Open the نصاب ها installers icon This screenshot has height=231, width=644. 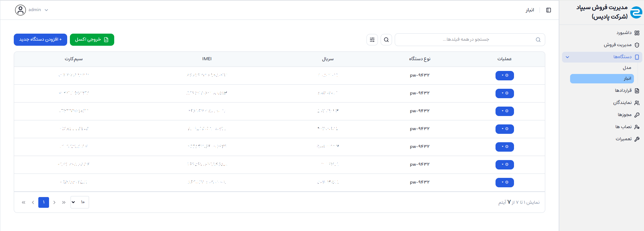point(637,127)
